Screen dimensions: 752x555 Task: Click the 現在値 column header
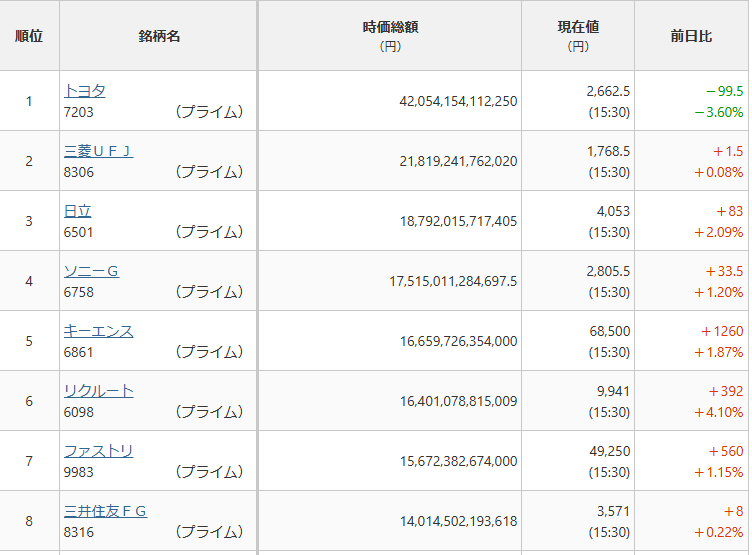(x=578, y=28)
